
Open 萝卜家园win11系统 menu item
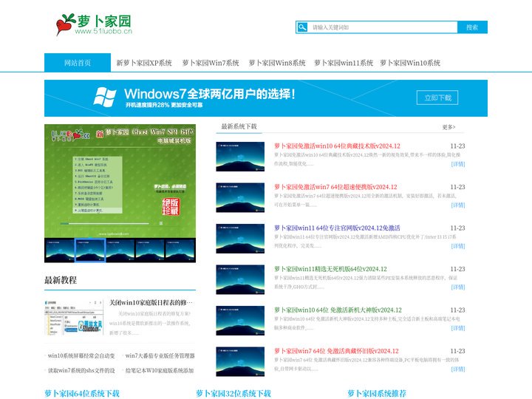(x=344, y=63)
